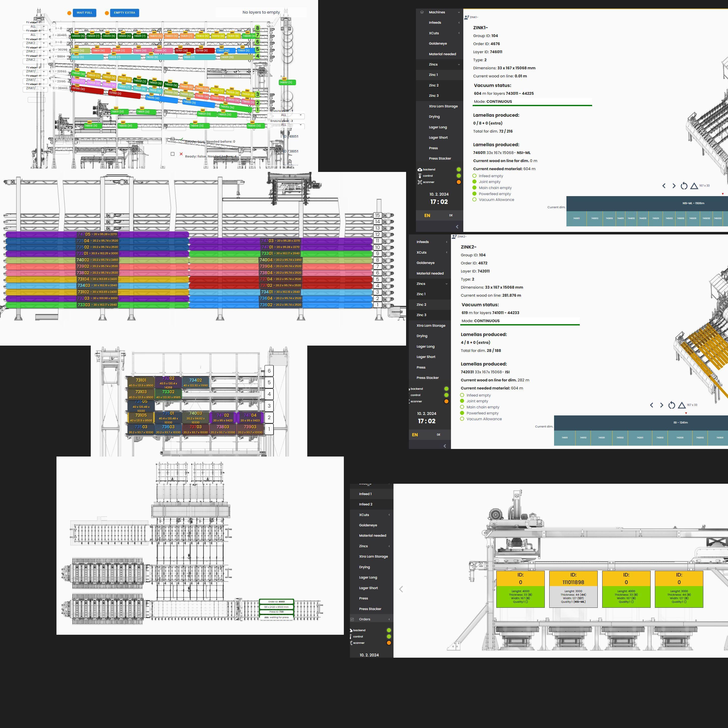Go to previous view arrow in ZINK2 panel
This screenshot has width=728, height=728.
tap(652, 405)
